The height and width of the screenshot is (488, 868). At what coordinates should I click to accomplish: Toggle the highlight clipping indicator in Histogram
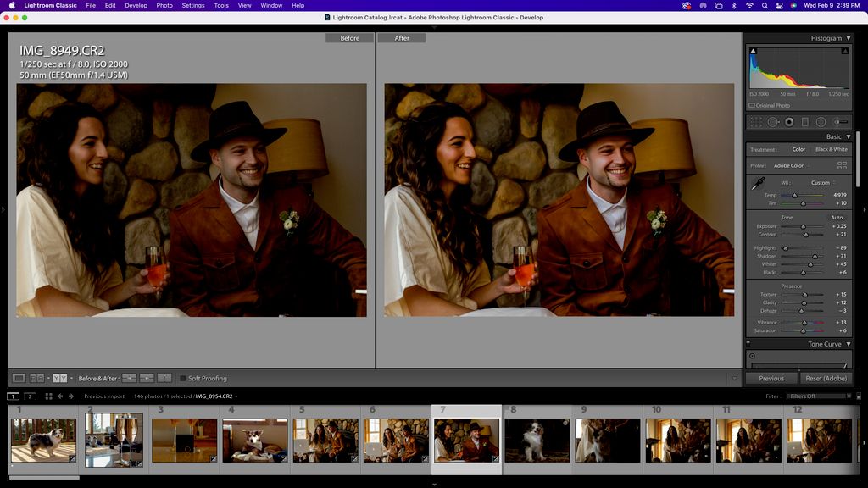(845, 51)
